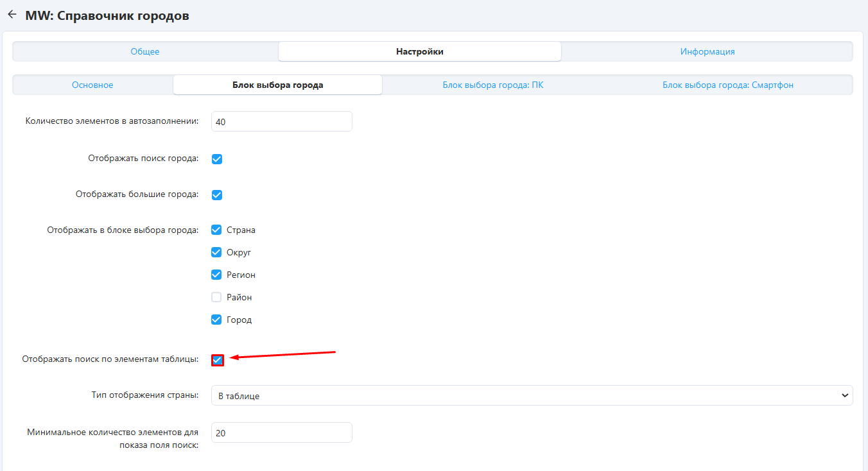Switch to the Общее tab
Viewport: 868px width, 471px height.
pos(145,51)
